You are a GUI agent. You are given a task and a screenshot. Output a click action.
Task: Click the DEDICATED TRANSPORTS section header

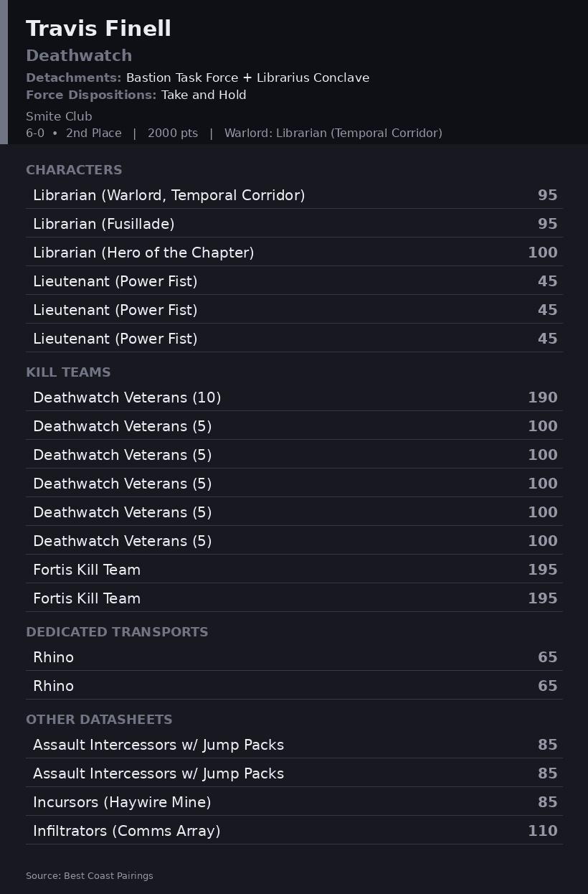117,632
